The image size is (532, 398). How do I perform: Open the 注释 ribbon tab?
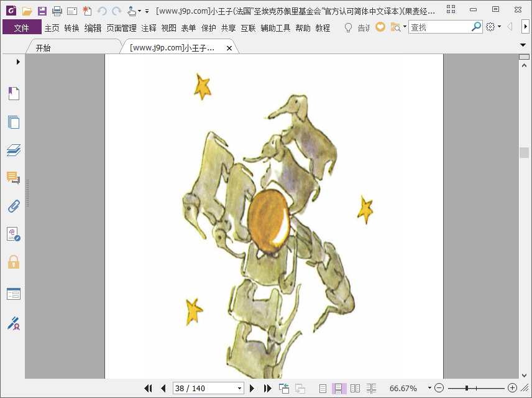(x=149, y=28)
